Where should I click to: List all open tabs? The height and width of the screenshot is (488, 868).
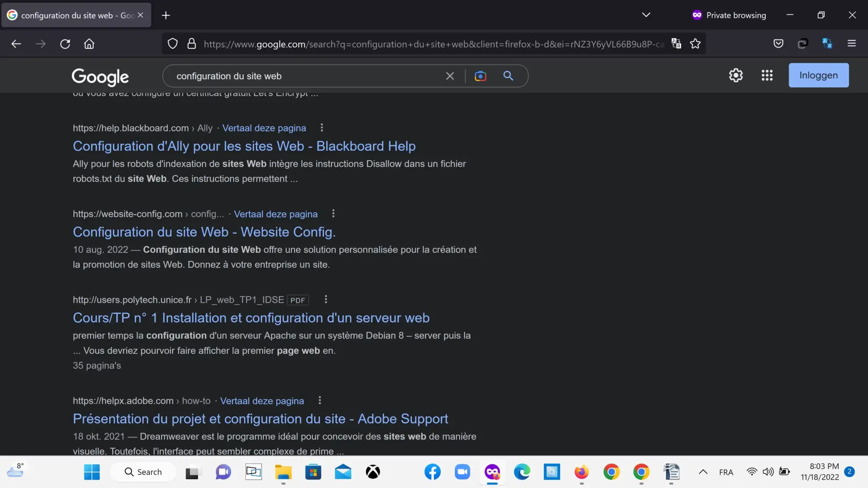pos(646,15)
